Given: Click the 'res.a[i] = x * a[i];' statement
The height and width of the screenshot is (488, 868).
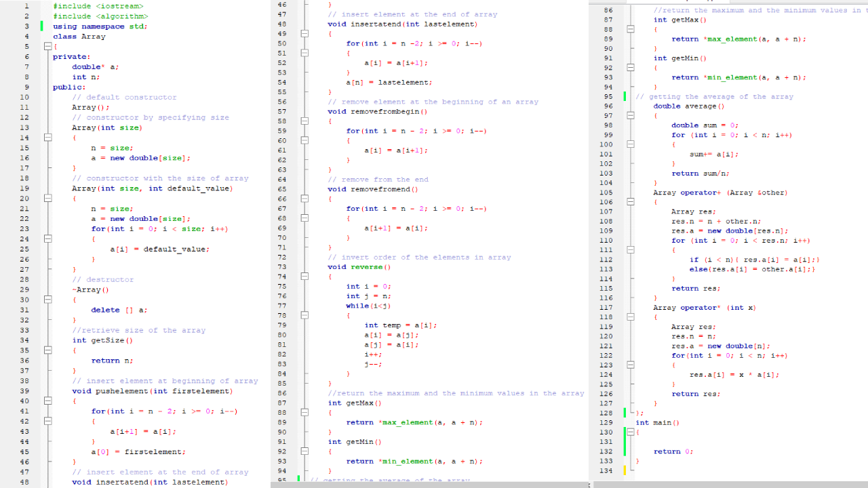Looking at the screenshot, I should point(735,375).
